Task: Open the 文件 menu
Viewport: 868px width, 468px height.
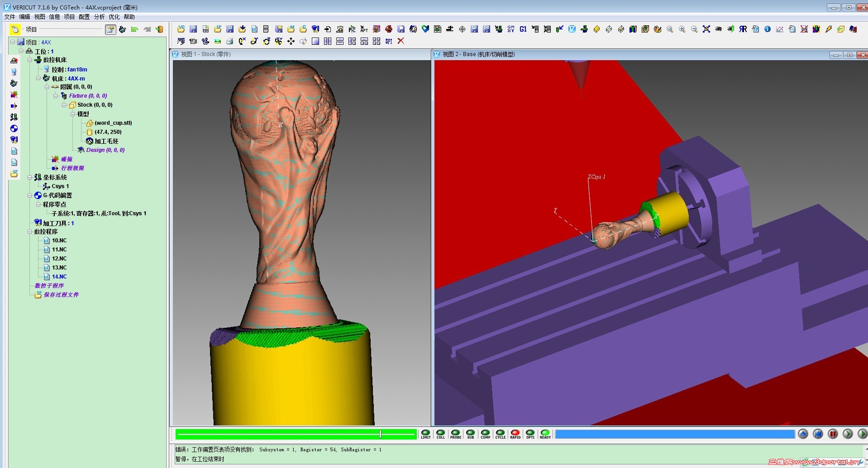Action: (10, 17)
